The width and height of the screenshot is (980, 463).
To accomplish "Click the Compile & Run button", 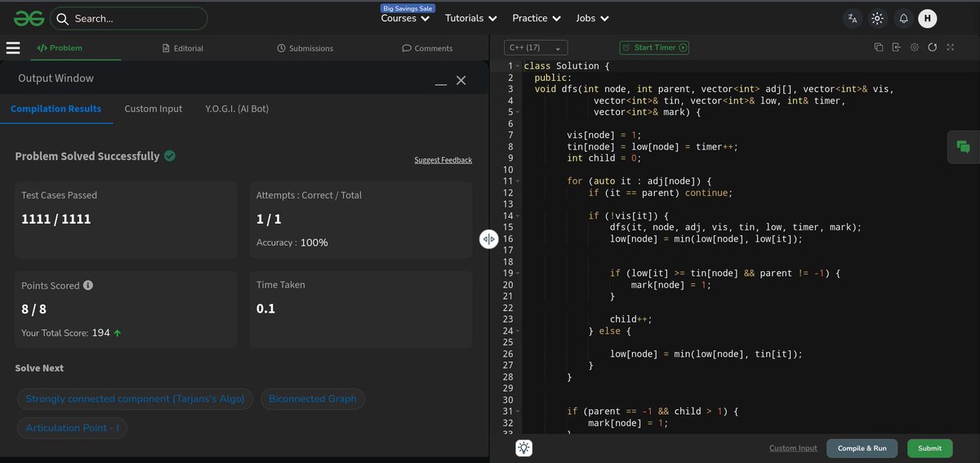I will [x=862, y=448].
